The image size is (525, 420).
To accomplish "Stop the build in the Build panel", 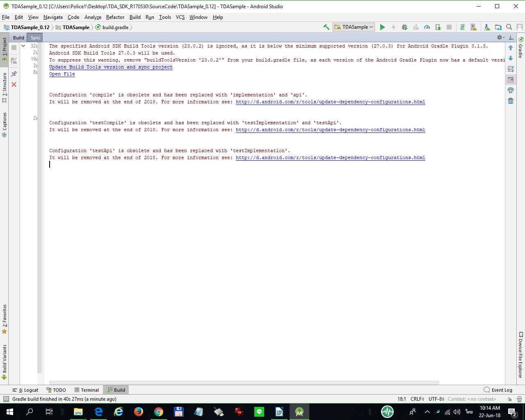I will 14,48.
